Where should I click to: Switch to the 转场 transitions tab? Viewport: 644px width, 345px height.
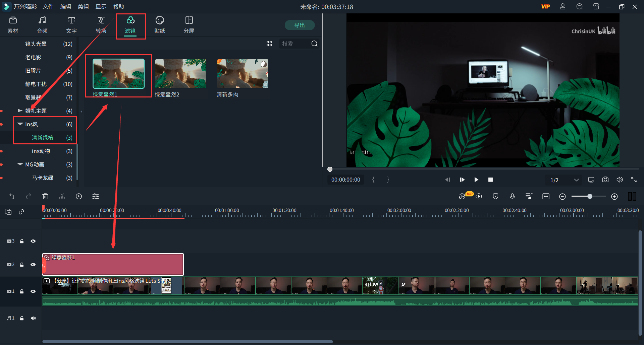[x=101, y=25]
